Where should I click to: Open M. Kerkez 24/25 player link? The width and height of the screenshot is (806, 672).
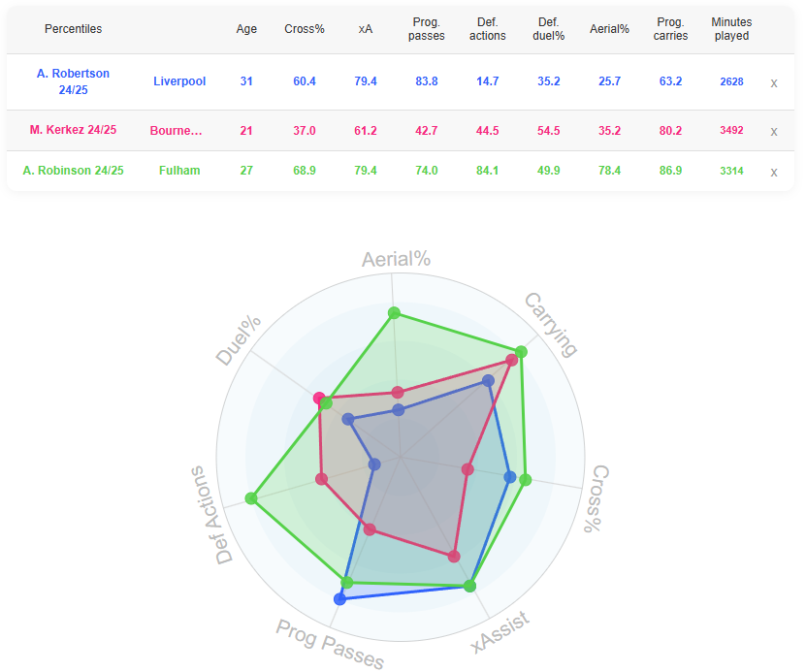coord(73,130)
